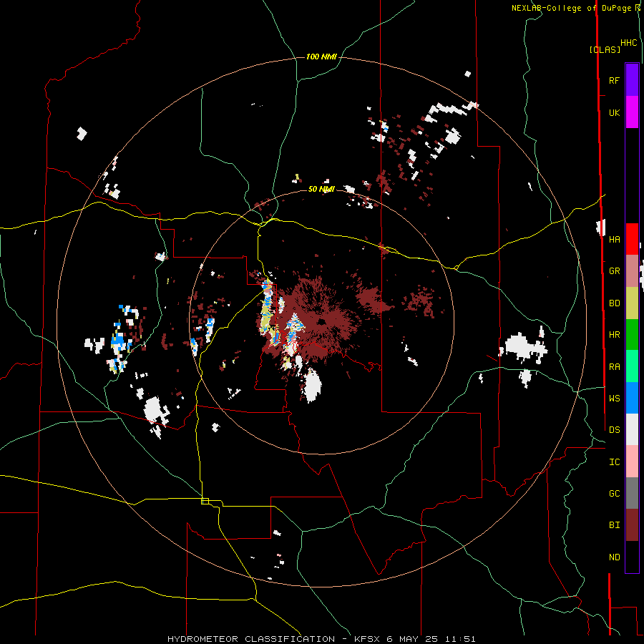Select the yellow BD big drops swatch
The image size is (644, 644).
coord(632,303)
